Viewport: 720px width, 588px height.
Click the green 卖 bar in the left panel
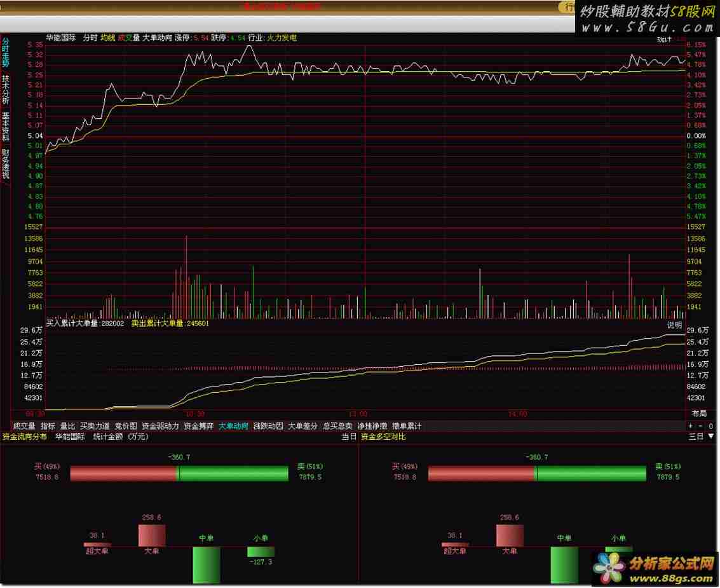point(233,474)
